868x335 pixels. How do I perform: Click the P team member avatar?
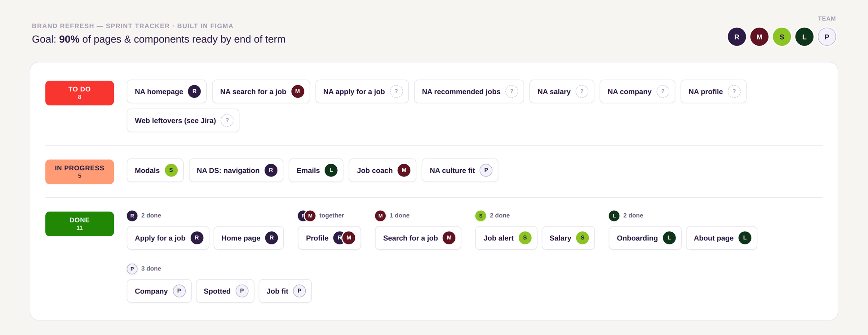pos(827,37)
